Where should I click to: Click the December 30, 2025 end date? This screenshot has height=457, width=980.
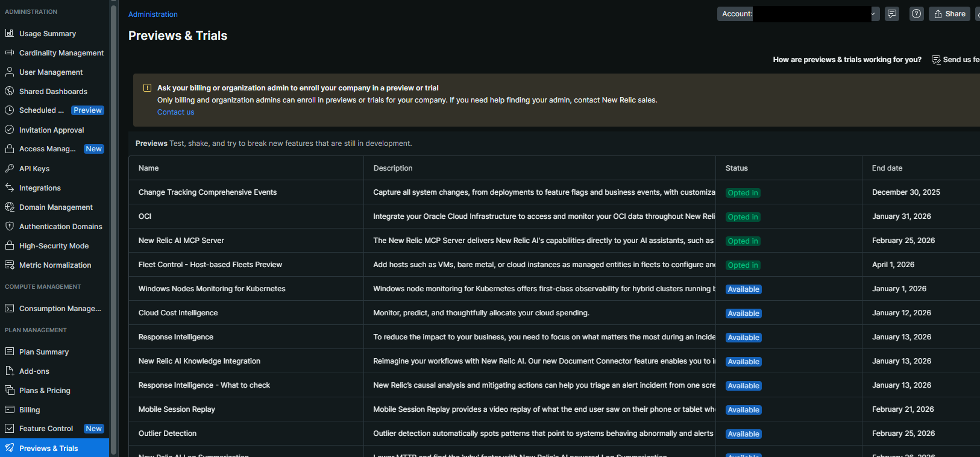[906, 192]
